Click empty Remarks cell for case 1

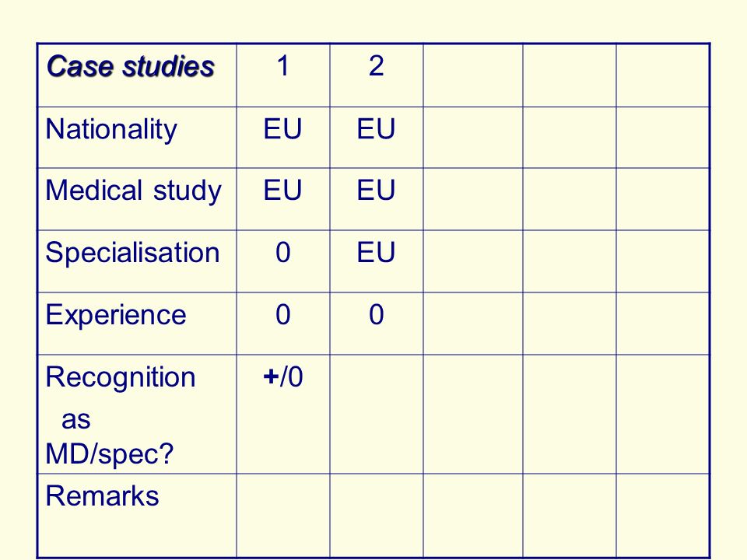[283, 516]
